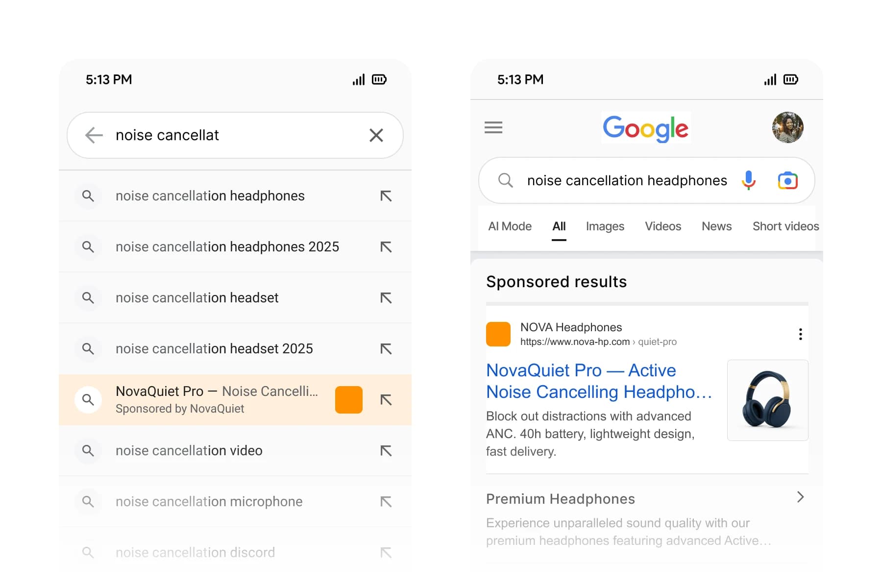The image size is (882, 588).
Task: Open the News search tab
Action: click(716, 226)
